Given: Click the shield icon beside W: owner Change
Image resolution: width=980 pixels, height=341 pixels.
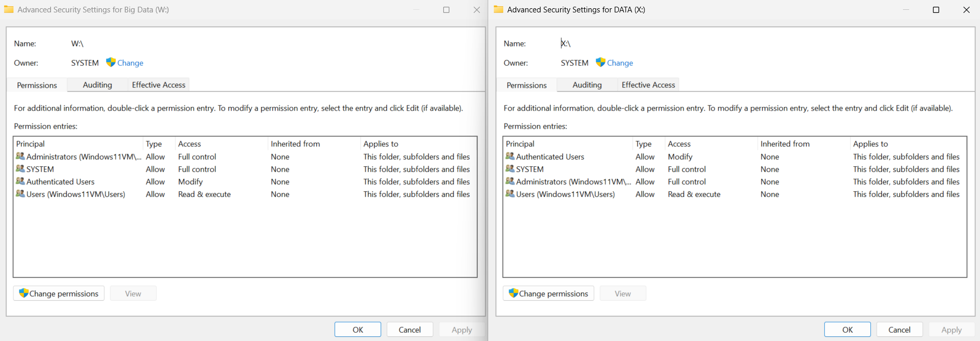Looking at the screenshot, I should click(x=111, y=62).
